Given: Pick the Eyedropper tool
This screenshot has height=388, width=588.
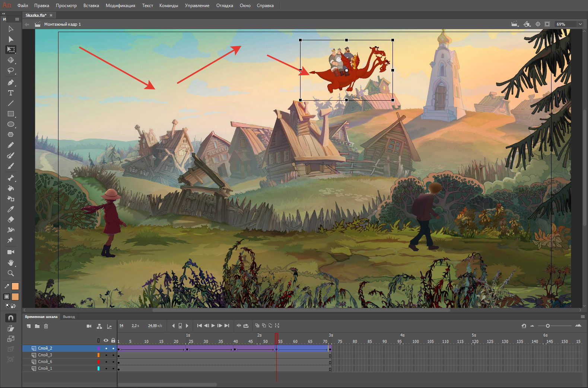Looking at the screenshot, I should [11, 209].
